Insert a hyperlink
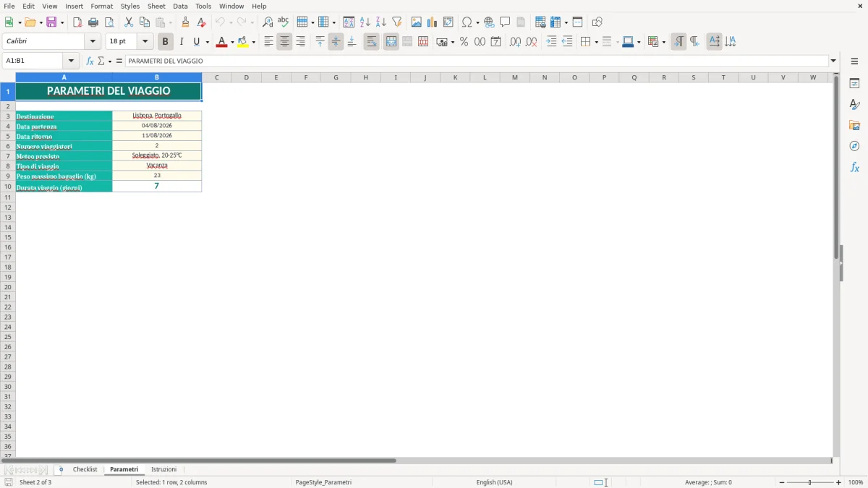Viewport: 868px width, 488px height. click(x=489, y=22)
